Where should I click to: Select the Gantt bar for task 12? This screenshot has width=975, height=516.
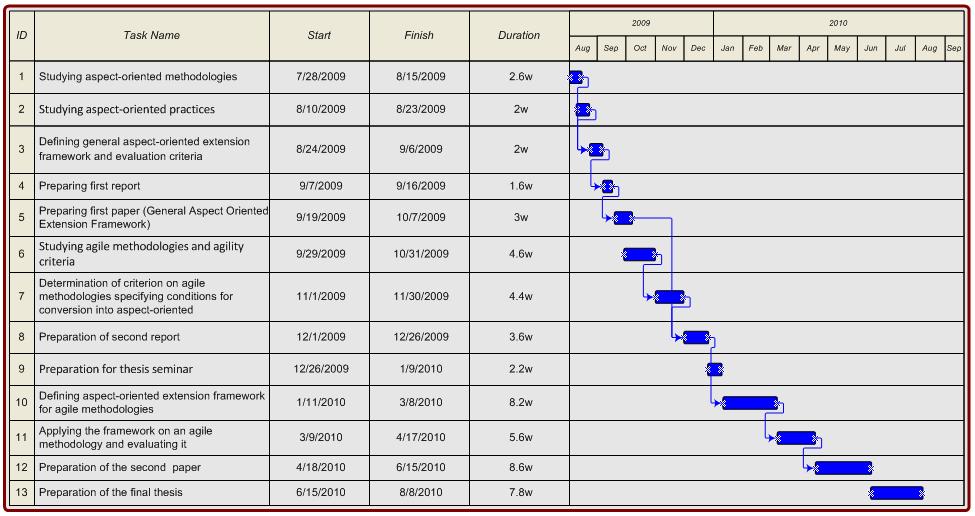(843, 467)
